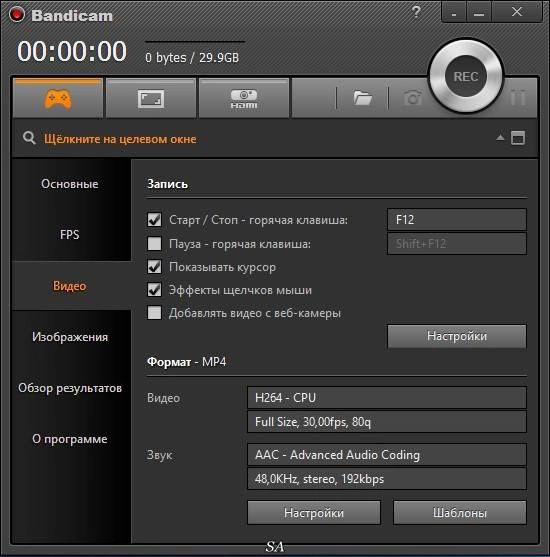Screen dimensions: 550x557
Task: Minimize to tray with small dash button
Action: 454,13
